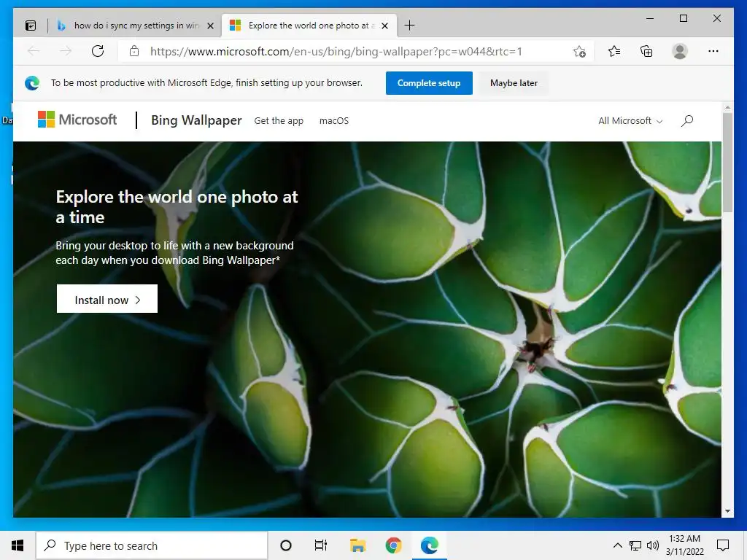Open the tab actions menu icon
The height and width of the screenshot is (560, 747).
click(31, 26)
